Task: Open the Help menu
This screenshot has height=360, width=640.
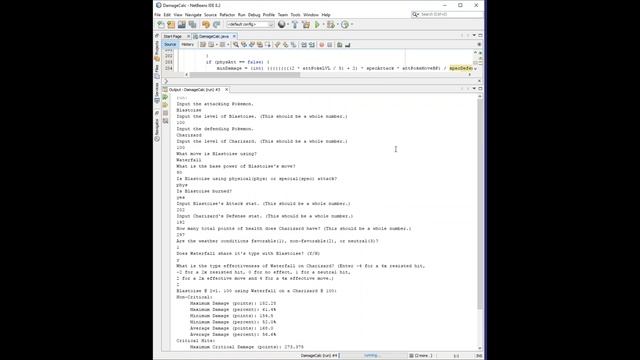Action: click(326, 15)
